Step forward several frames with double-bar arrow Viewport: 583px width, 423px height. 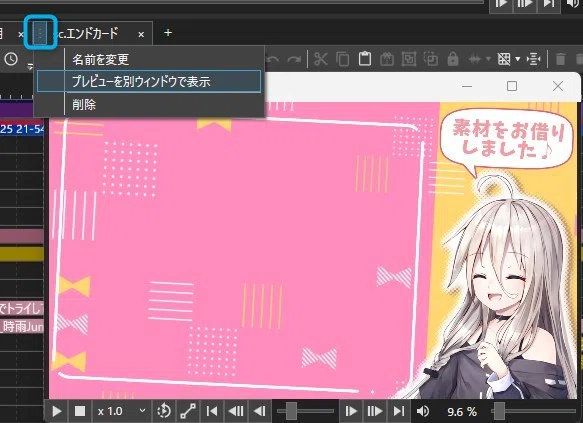point(374,411)
